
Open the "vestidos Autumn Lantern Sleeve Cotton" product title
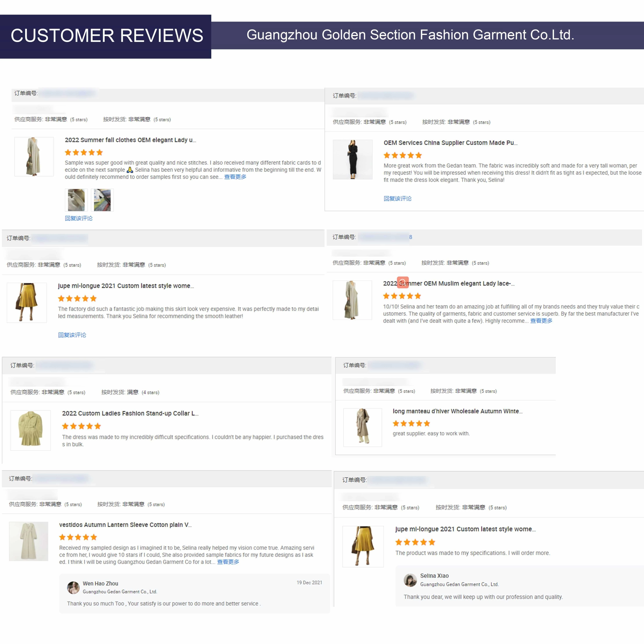(125, 525)
